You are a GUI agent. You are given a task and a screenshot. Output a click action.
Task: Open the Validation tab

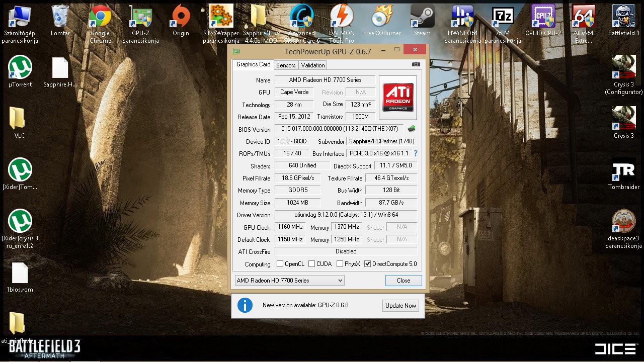click(313, 65)
